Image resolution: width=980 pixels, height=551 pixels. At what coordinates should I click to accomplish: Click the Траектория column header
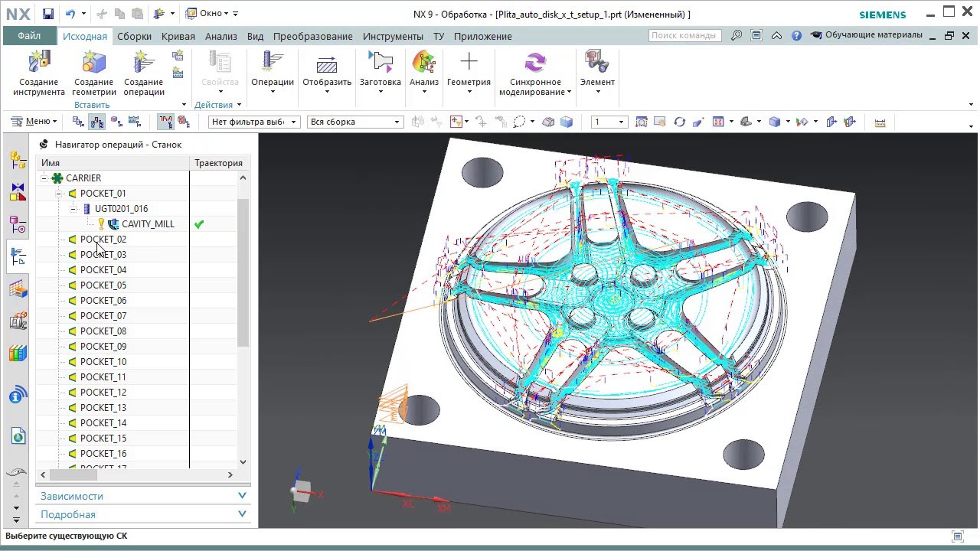click(218, 163)
